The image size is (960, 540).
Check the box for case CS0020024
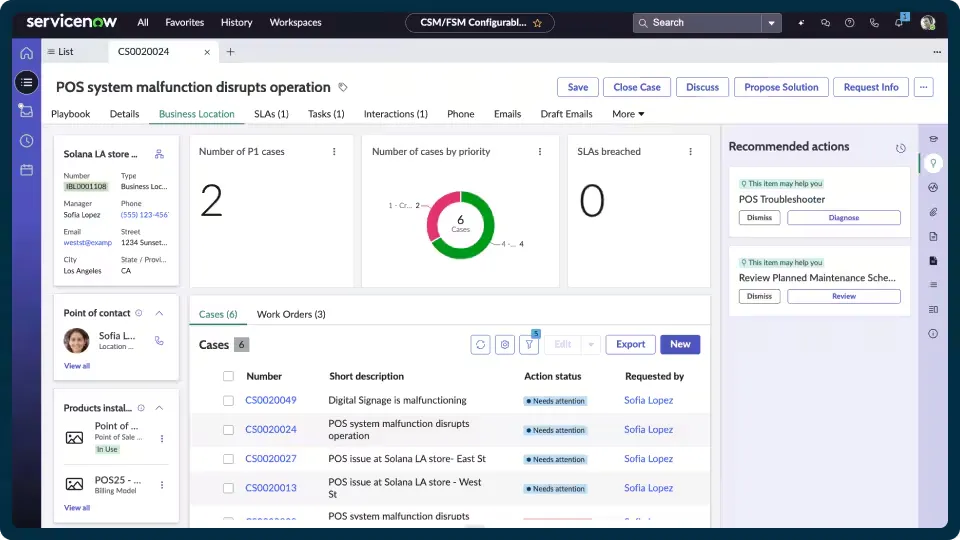point(228,430)
